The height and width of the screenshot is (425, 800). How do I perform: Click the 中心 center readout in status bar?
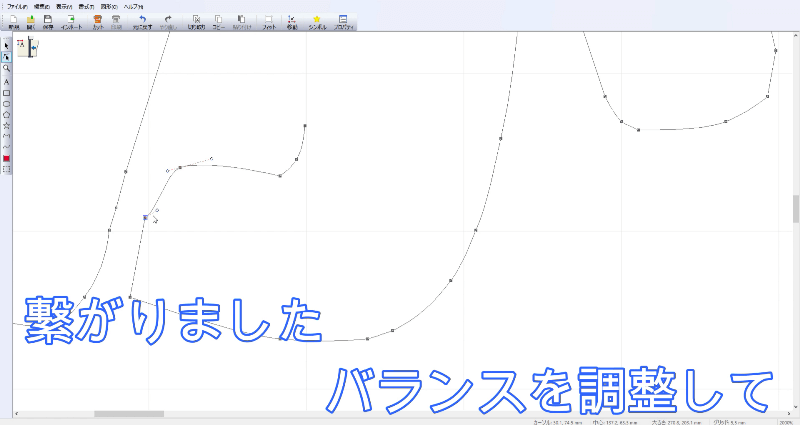point(615,422)
